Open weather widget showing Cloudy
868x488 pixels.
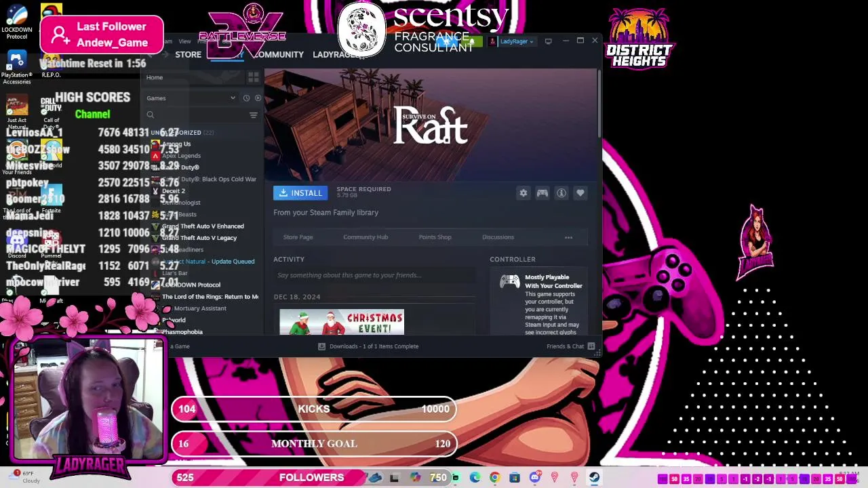tap(26, 476)
